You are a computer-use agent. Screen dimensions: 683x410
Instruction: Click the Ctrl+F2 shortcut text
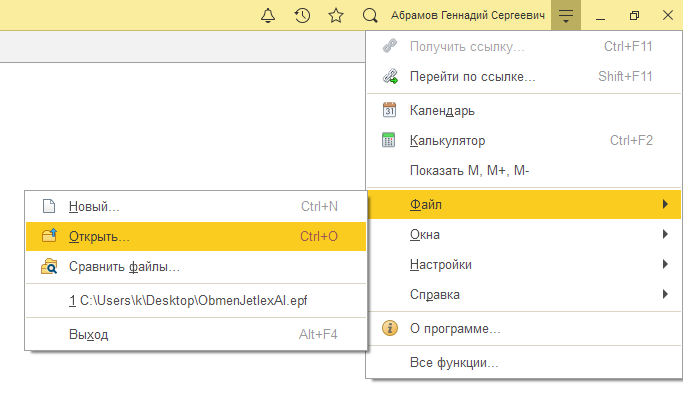(631, 140)
